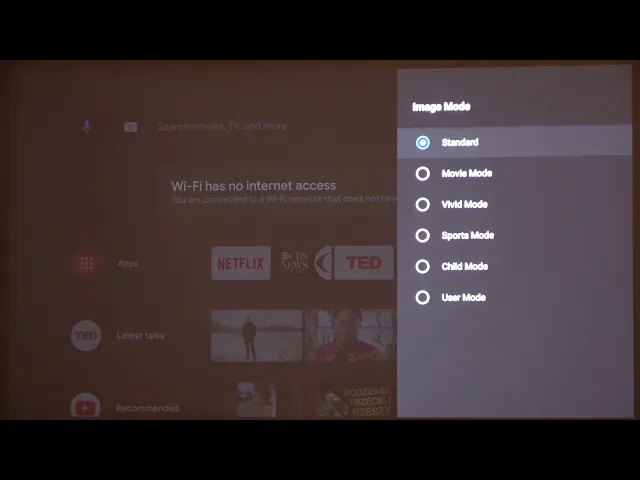Open the first Recommended video thumbnail
The height and width of the screenshot is (480, 640).
pos(256,400)
